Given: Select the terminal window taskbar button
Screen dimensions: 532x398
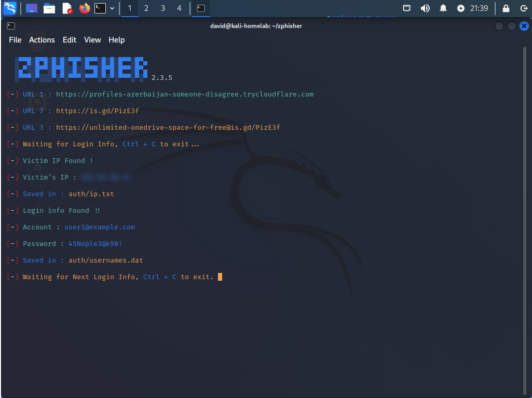Looking at the screenshot, I should coord(201,8).
